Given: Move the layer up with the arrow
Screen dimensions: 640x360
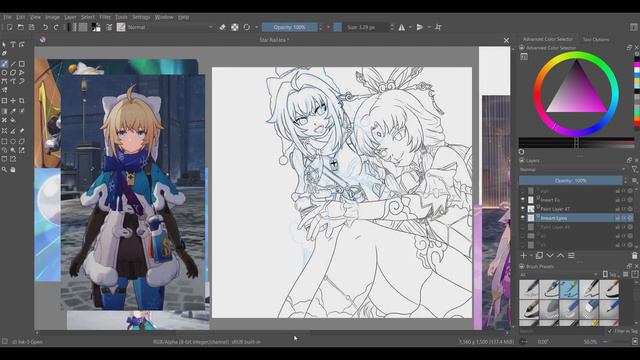Looking at the screenshot, I should 560,256.
